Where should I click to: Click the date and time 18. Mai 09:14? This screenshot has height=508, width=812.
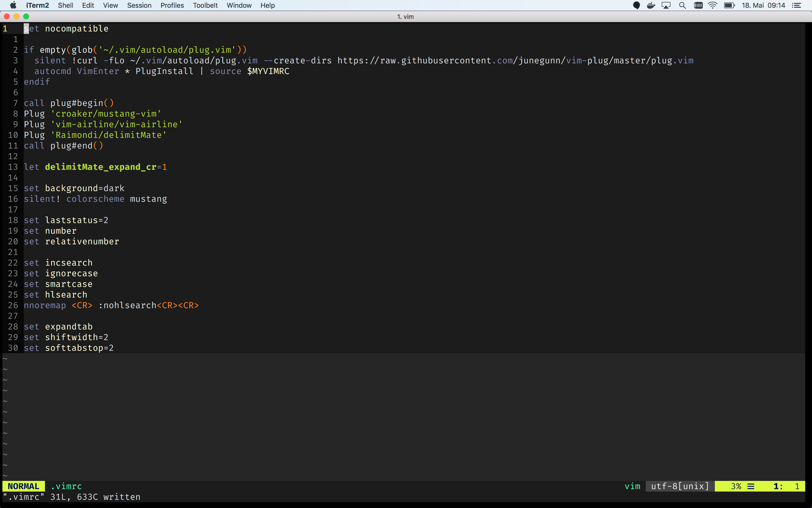tap(763, 5)
